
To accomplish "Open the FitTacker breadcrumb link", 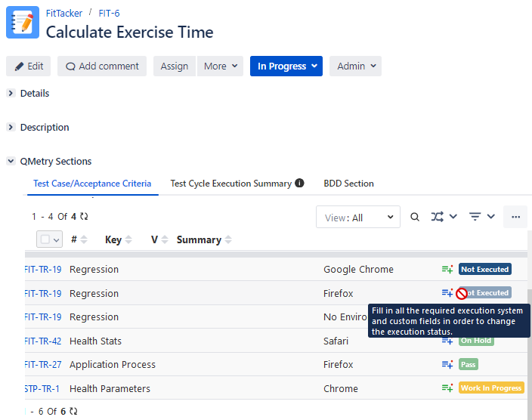I will coord(63,14).
